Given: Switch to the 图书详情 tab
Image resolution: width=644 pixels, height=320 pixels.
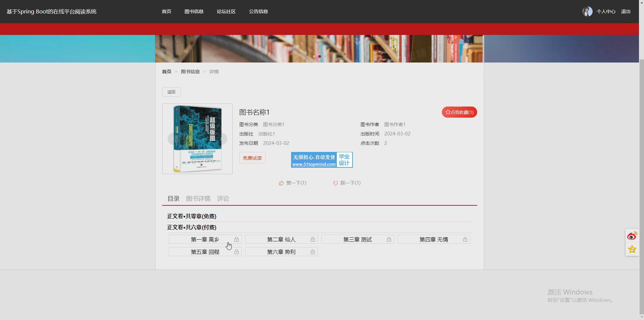Looking at the screenshot, I should click(198, 199).
